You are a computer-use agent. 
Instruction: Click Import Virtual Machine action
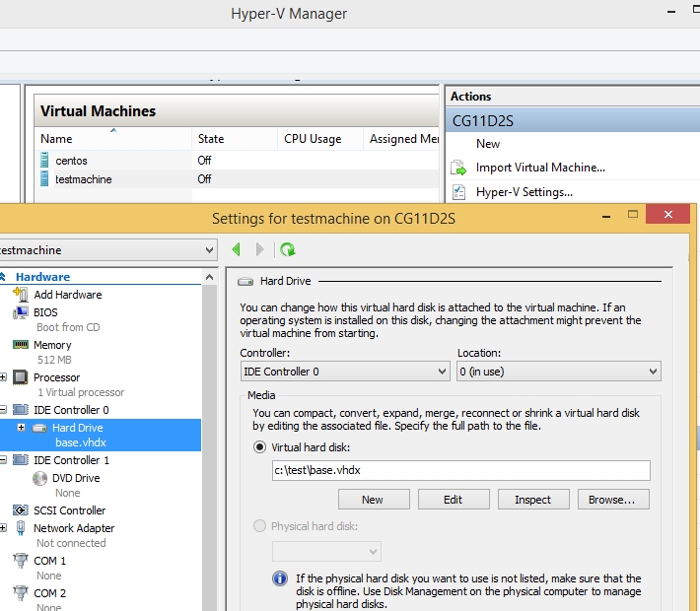coord(540,168)
